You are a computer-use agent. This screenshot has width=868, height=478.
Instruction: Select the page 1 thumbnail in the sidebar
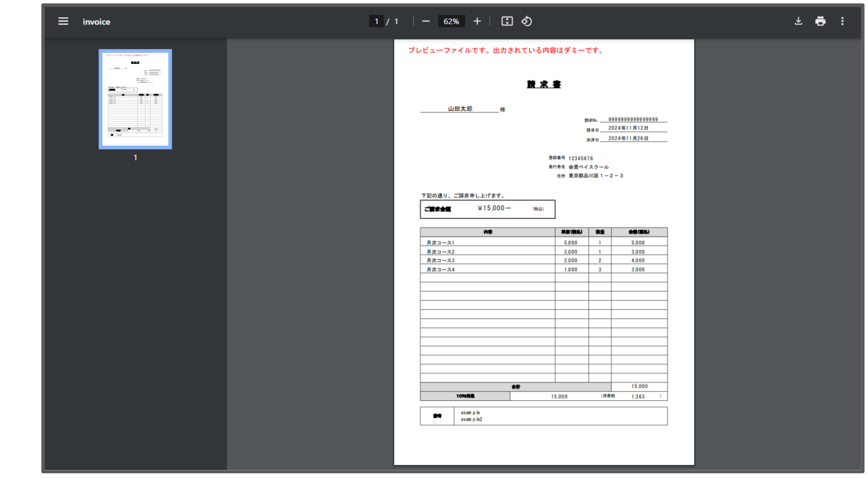[x=135, y=99]
